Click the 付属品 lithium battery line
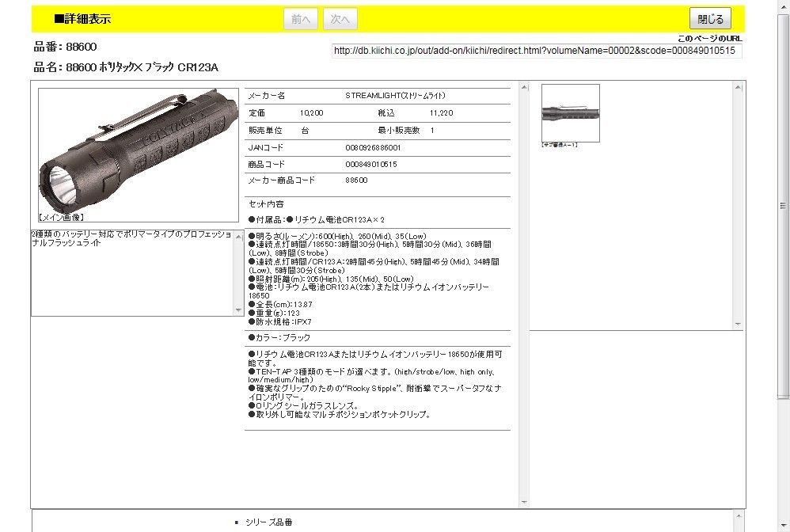The width and height of the screenshot is (790, 532). (x=317, y=219)
